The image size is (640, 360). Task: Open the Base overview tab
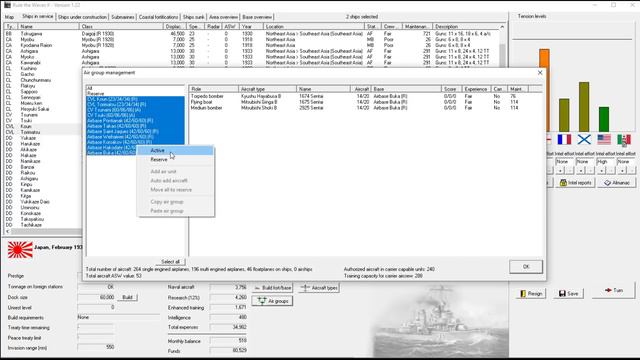[257, 17]
